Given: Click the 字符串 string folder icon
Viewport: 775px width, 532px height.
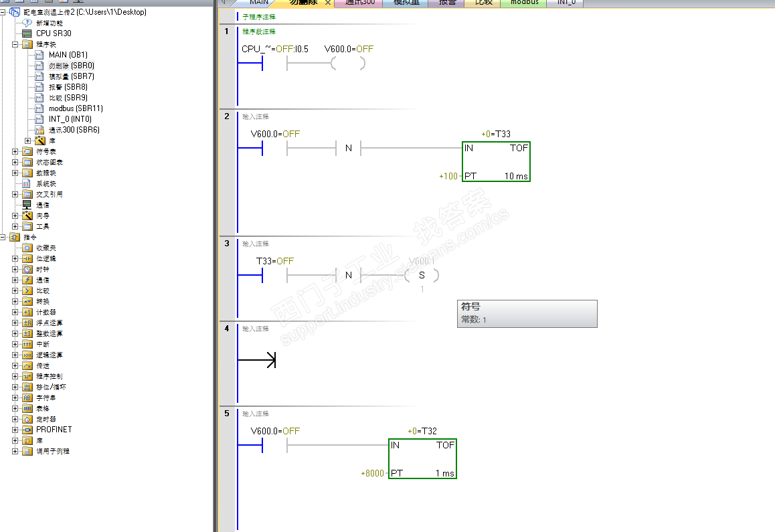Looking at the screenshot, I should tap(27, 398).
